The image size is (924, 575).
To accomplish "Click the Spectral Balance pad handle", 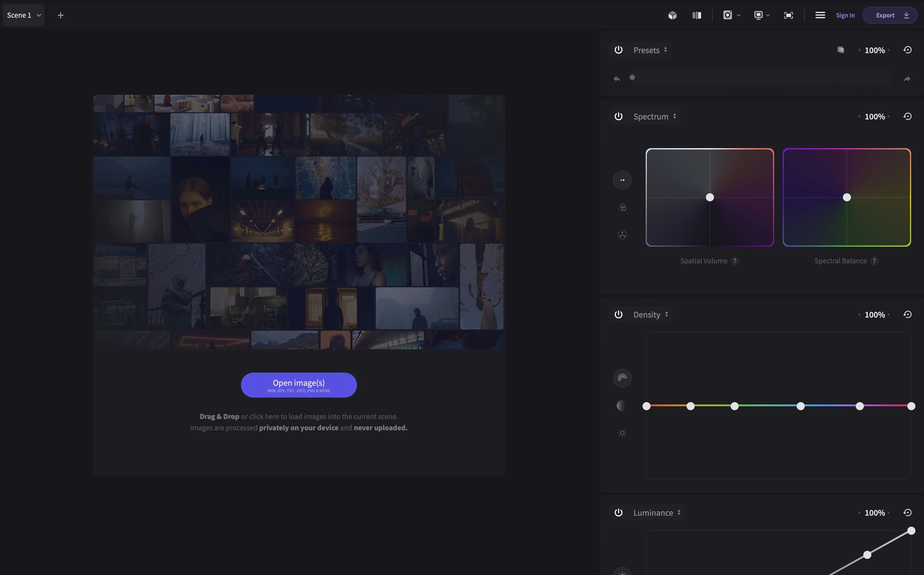I will pyautogui.click(x=847, y=197).
